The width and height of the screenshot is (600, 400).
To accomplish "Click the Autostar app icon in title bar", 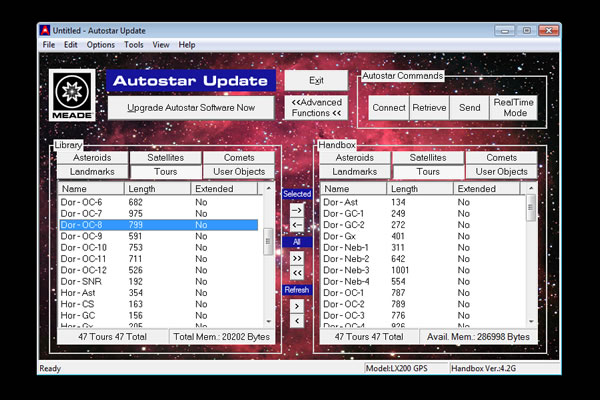I will click(x=45, y=31).
